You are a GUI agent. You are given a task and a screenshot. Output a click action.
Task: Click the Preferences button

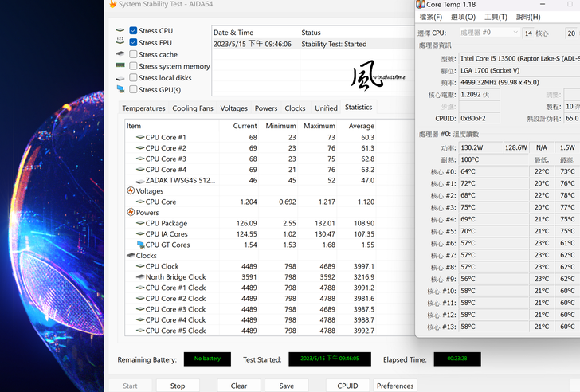coord(395,386)
